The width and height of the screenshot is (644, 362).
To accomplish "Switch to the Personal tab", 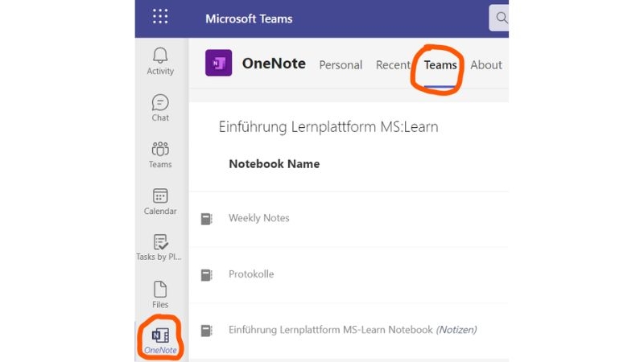I will point(341,65).
